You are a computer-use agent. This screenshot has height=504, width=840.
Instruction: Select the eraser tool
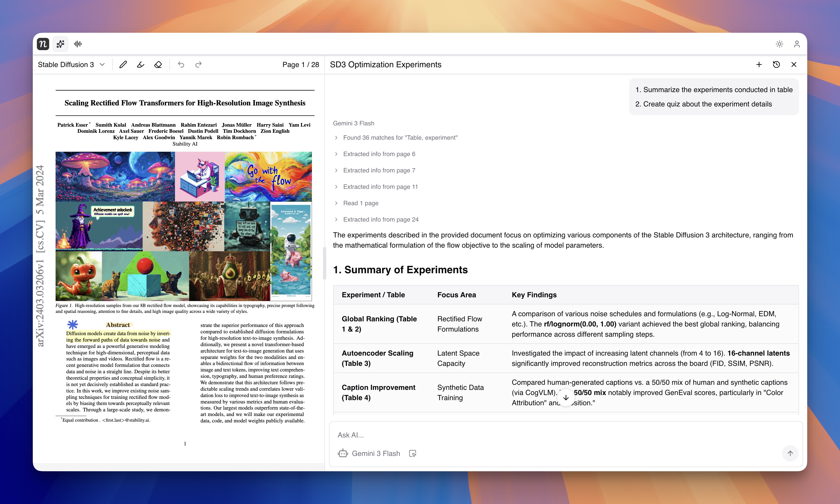point(158,64)
